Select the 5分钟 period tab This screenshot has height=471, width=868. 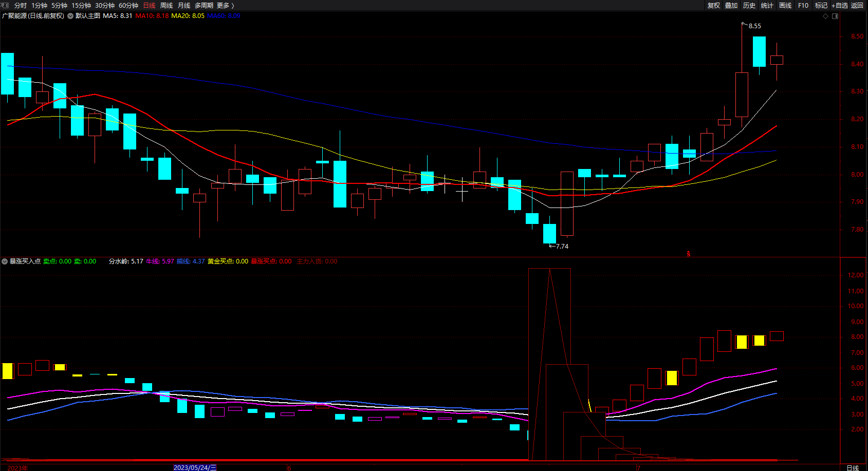click(x=59, y=5)
